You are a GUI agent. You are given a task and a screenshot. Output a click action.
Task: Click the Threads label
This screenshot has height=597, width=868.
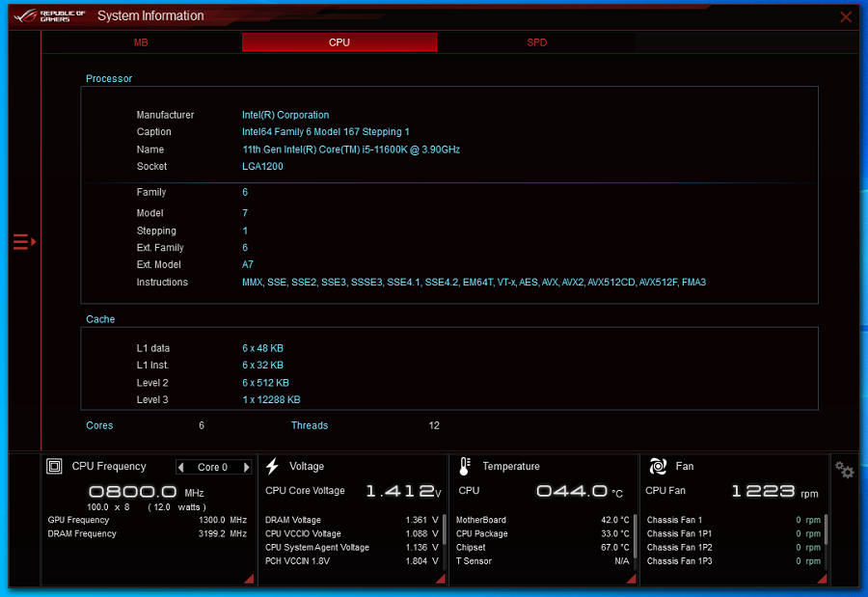310,425
